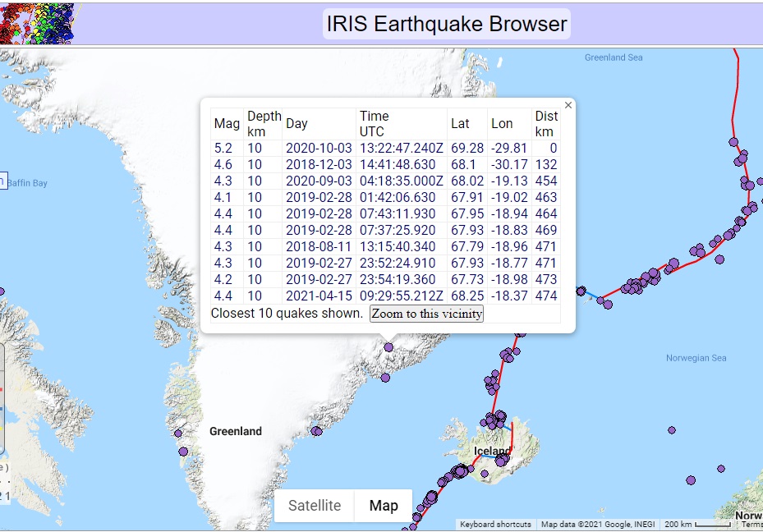Click the Lat column header

[x=467, y=123]
